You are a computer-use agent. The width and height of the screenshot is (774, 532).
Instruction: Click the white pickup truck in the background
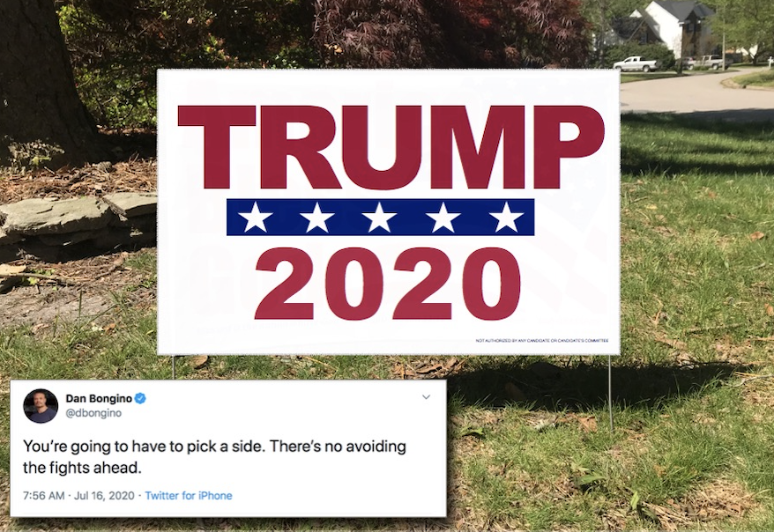pyautogui.click(x=635, y=63)
